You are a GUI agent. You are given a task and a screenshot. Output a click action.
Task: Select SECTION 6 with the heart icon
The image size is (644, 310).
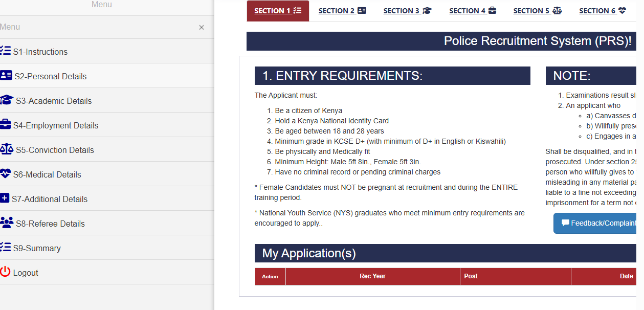(x=602, y=10)
